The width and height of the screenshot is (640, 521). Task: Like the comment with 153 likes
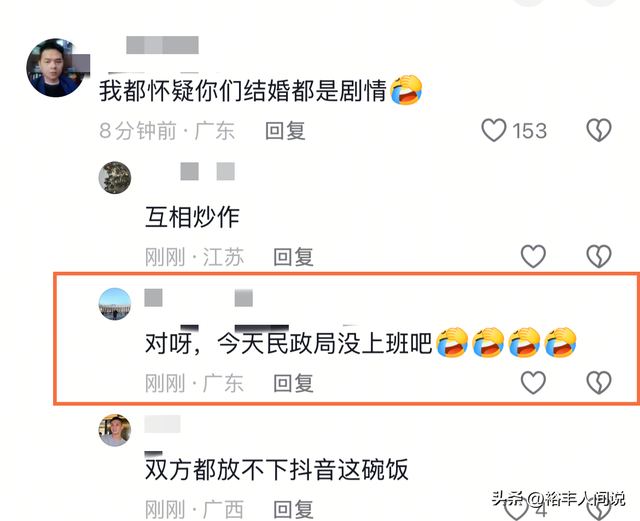494,130
